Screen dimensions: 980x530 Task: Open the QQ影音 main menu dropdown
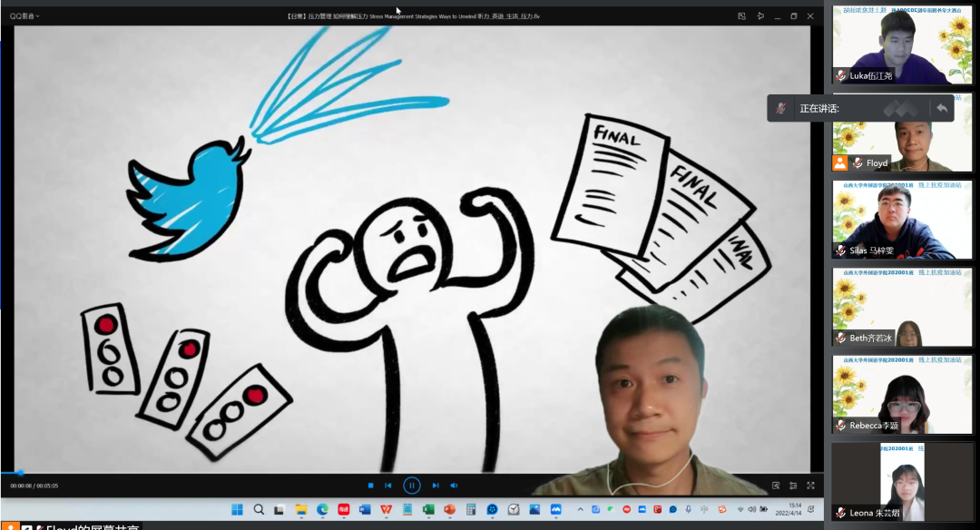(x=24, y=16)
